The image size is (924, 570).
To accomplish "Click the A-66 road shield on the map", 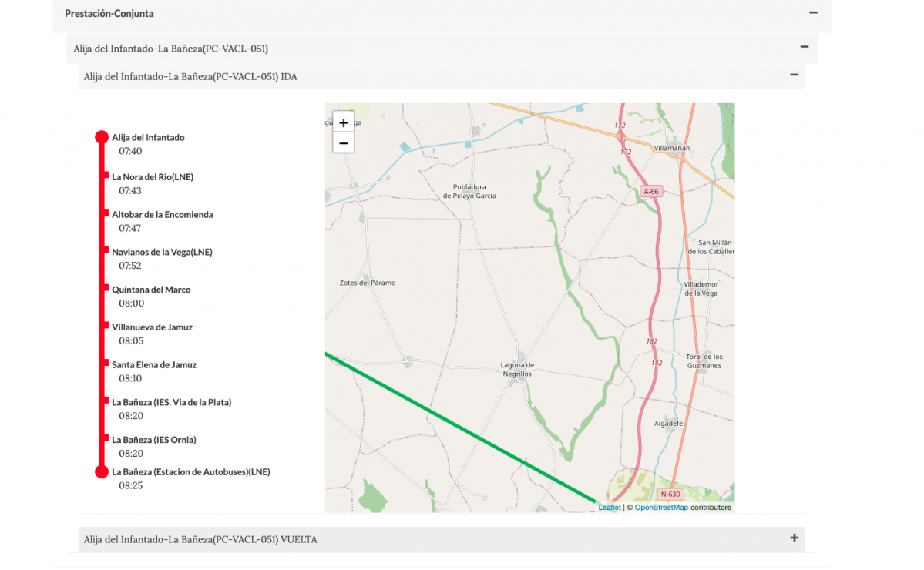I will point(651,191).
